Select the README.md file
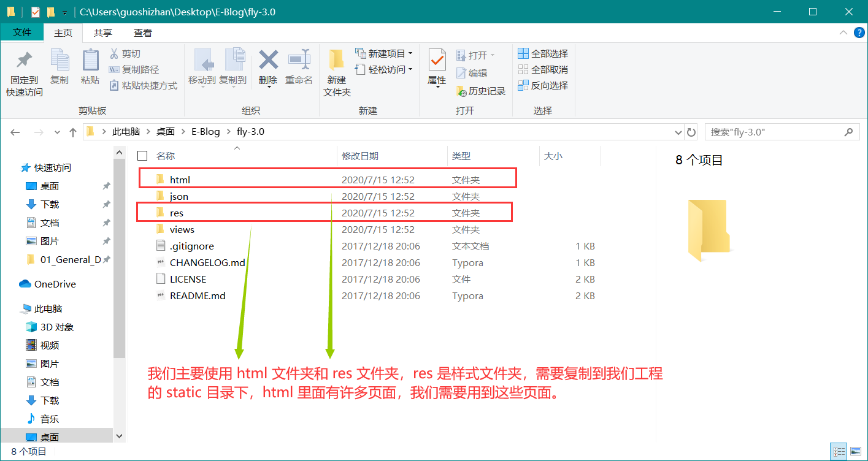Screen dimensions: 868x461 197,296
